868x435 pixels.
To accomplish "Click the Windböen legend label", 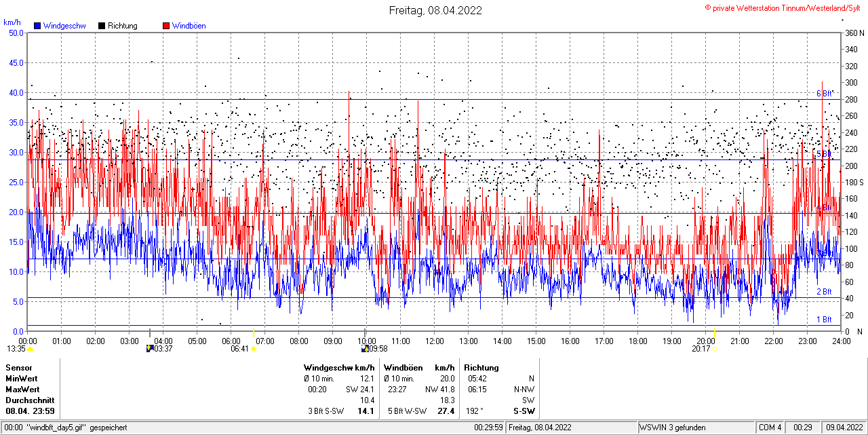I will (x=189, y=26).
